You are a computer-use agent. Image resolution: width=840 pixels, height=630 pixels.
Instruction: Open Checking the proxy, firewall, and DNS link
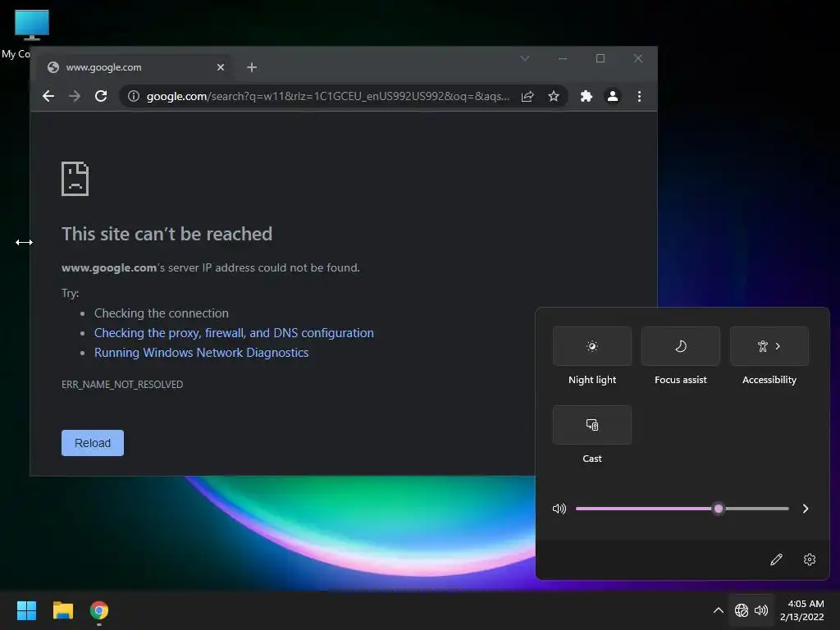(x=234, y=333)
